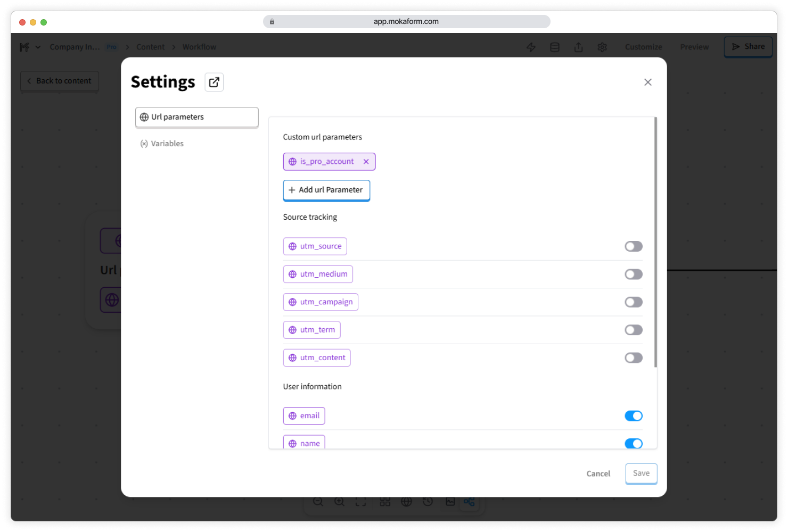
Task: Turn on the utm_campaign switch
Action: 634,302
